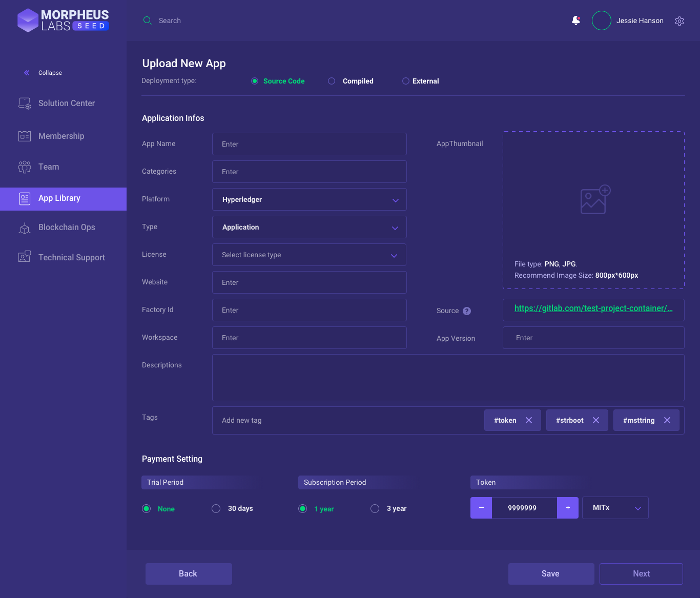Image resolution: width=700 pixels, height=598 pixels.
Task: Remove the #token tag
Action: click(529, 420)
